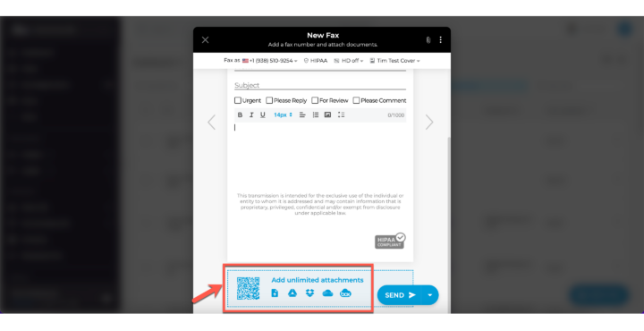Close the New Fax dialog
The image size is (644, 331).
point(206,40)
